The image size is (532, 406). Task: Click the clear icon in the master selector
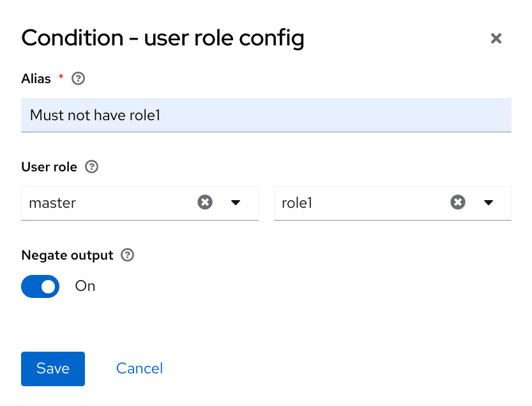[205, 202]
